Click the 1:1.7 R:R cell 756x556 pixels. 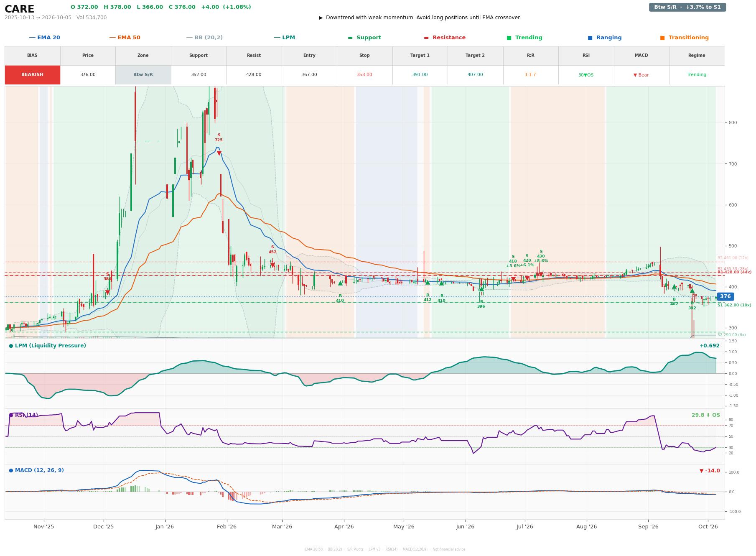coord(530,75)
